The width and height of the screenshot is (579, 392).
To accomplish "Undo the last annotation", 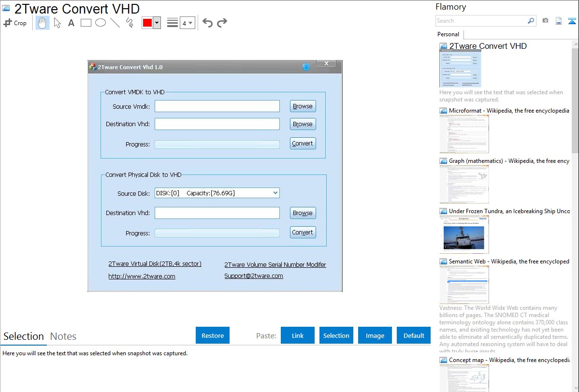I will [x=207, y=23].
